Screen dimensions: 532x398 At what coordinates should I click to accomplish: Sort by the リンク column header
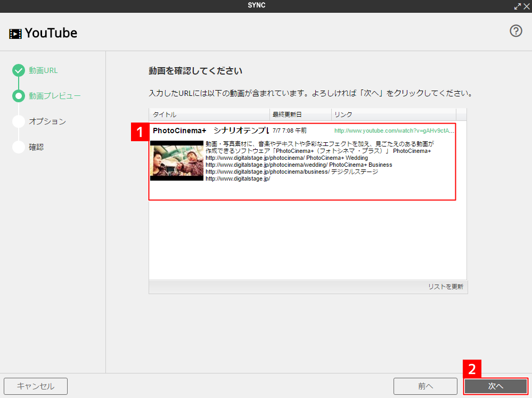point(394,115)
